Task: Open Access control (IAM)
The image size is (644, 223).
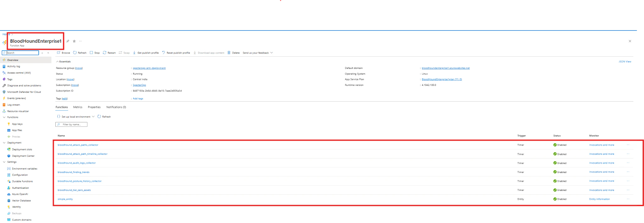Action: (19, 73)
